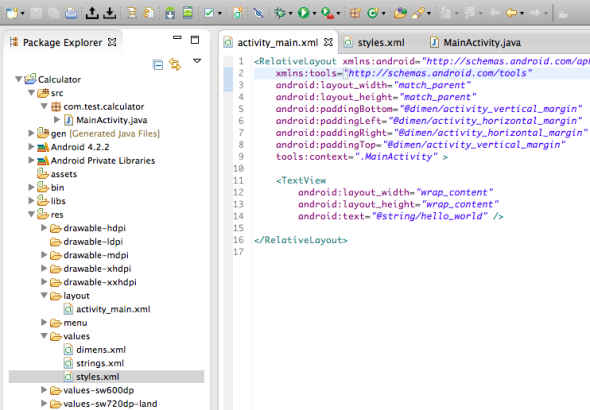Viewport: 590px width, 410px height.
Task: Expand the bin folder
Action: tap(31, 187)
